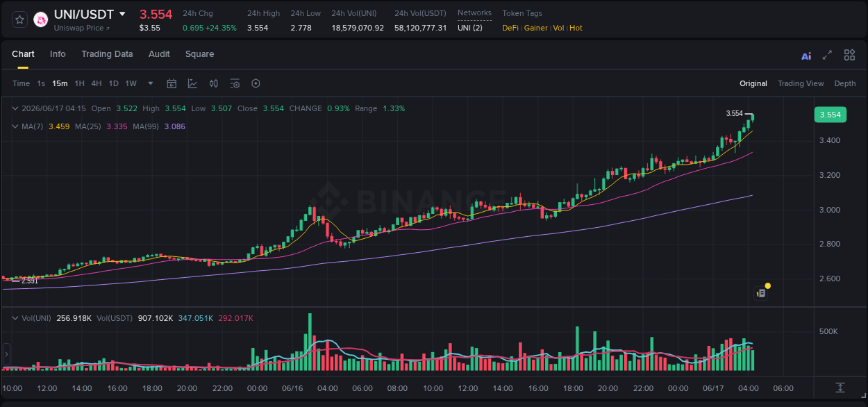Click the MA(25) value 3.335
Viewport: 868px width, 407px height.
[117, 126]
